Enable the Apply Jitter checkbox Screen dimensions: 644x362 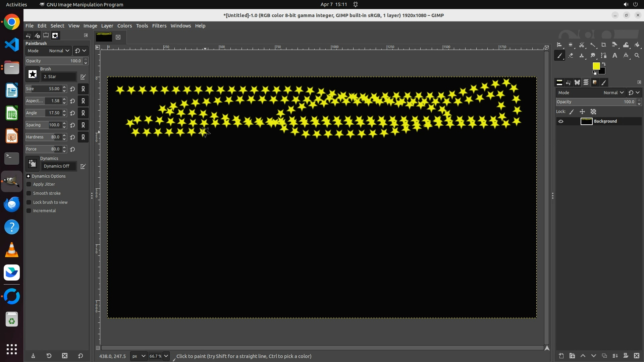click(x=29, y=184)
